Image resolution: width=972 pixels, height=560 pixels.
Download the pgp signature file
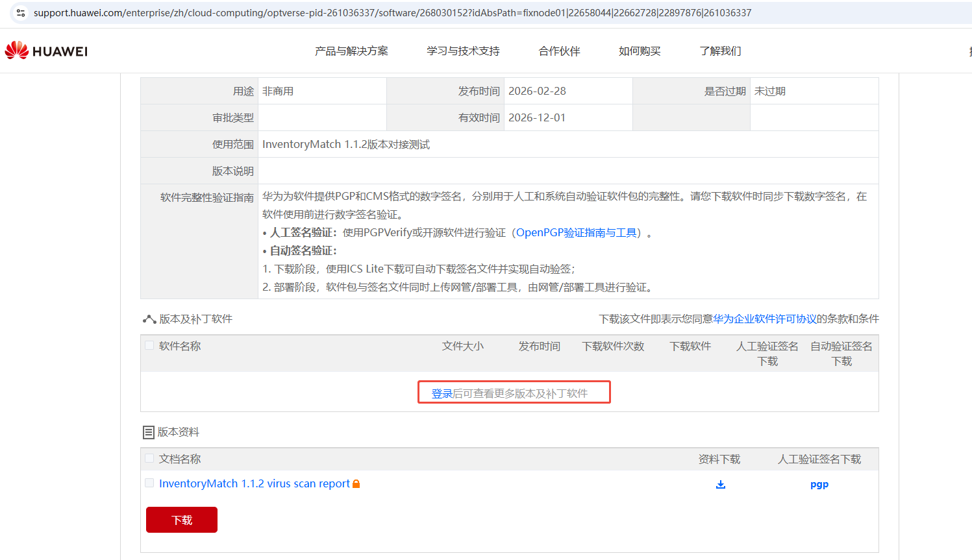click(x=819, y=485)
